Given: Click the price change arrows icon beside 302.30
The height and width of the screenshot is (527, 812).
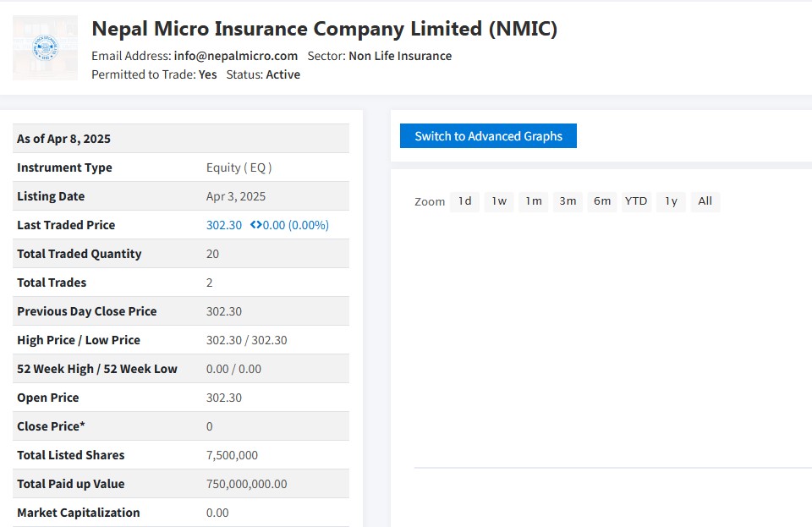Looking at the screenshot, I should pos(255,225).
